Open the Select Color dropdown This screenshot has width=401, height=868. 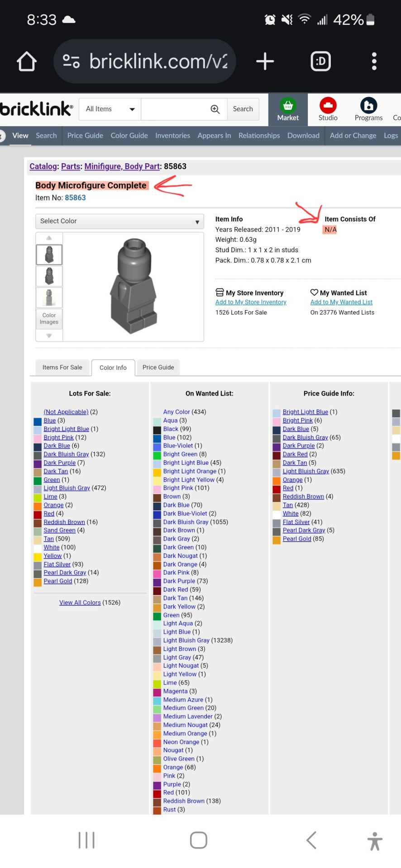(x=119, y=221)
